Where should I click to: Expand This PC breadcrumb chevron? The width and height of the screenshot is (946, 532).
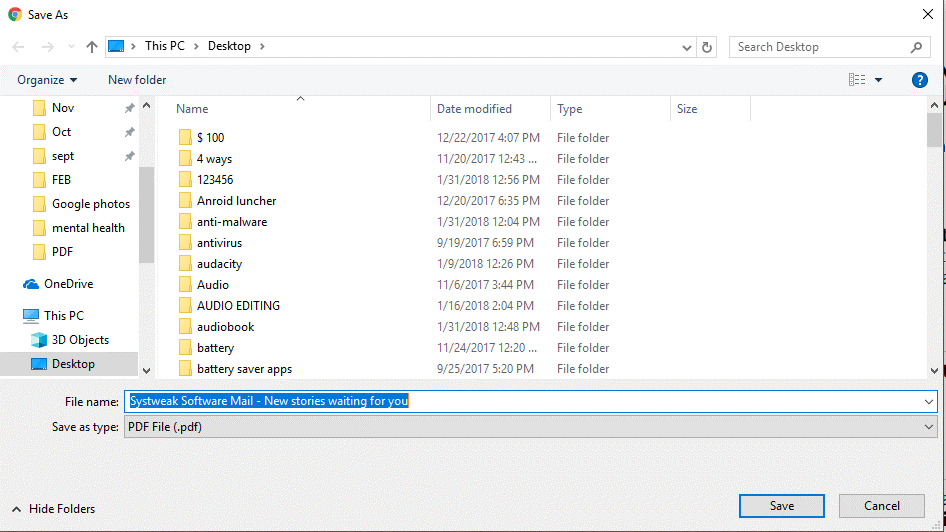point(196,46)
